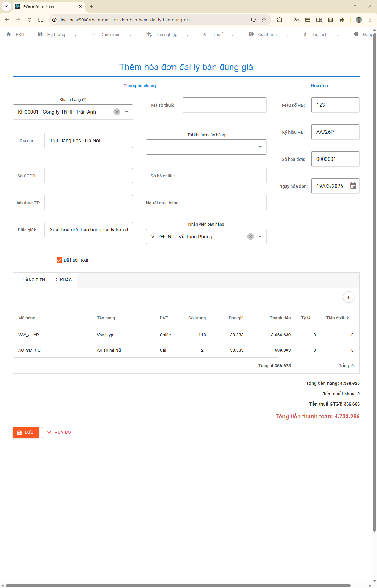Expand the Nhân viên bán hàng dropdown
The image size is (377, 588).
click(x=260, y=237)
